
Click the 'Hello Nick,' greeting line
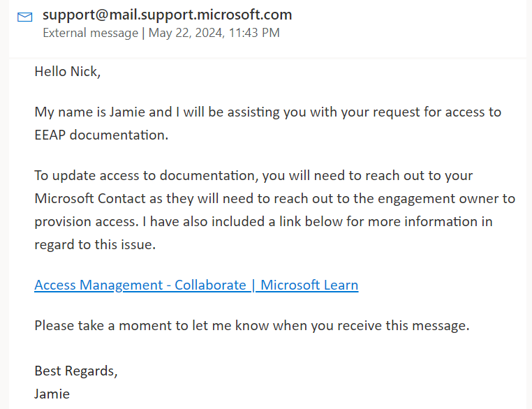click(x=68, y=72)
